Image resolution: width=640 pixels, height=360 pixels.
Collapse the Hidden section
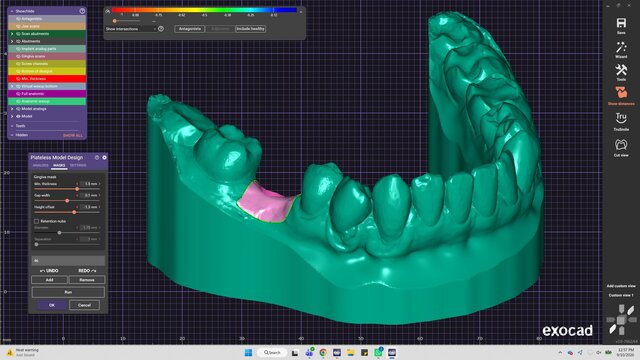(x=12, y=135)
